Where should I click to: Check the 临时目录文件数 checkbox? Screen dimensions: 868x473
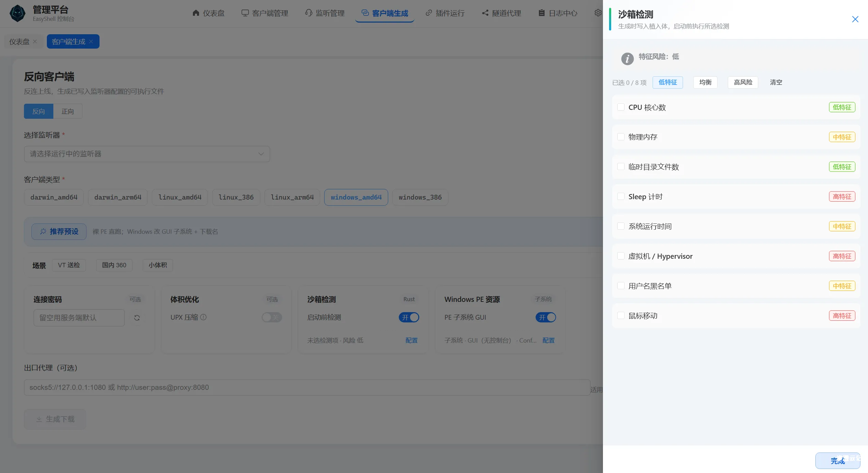[621, 167]
